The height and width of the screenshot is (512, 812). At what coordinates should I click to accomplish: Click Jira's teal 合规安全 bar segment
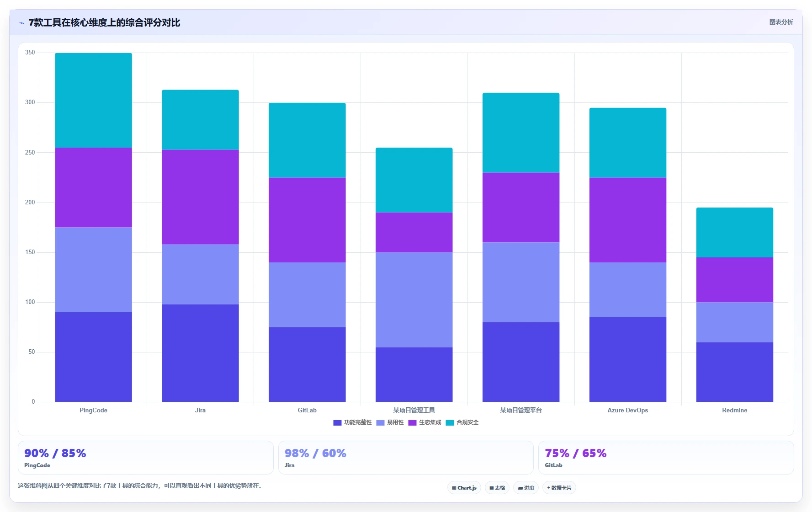(201, 120)
